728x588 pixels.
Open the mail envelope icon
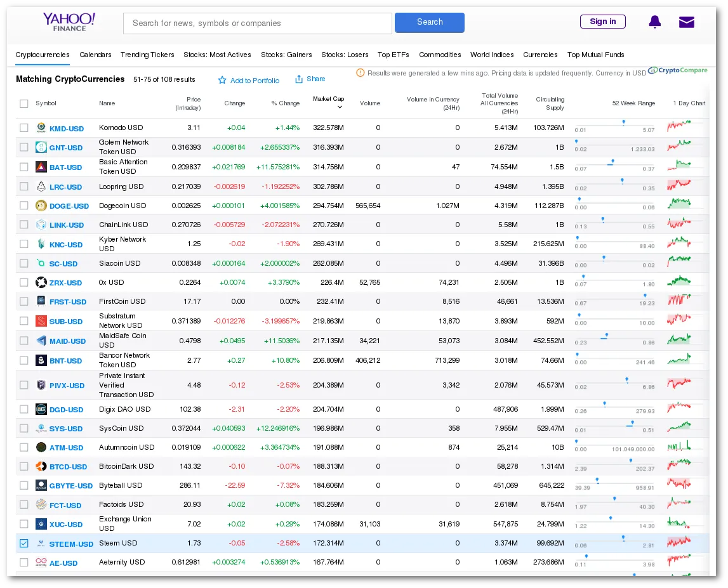pos(686,22)
